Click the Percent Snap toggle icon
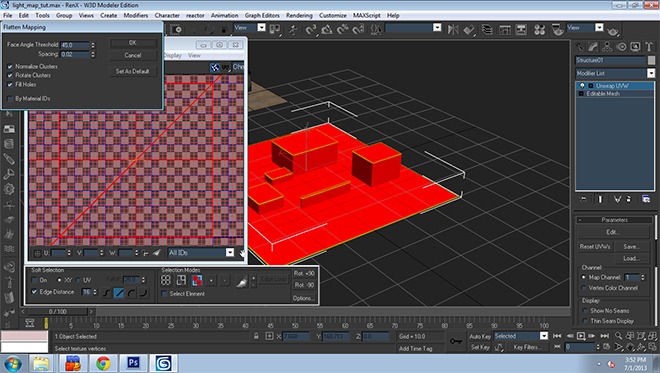Image resolution: width=660 pixels, height=373 pixels. pos(343,29)
